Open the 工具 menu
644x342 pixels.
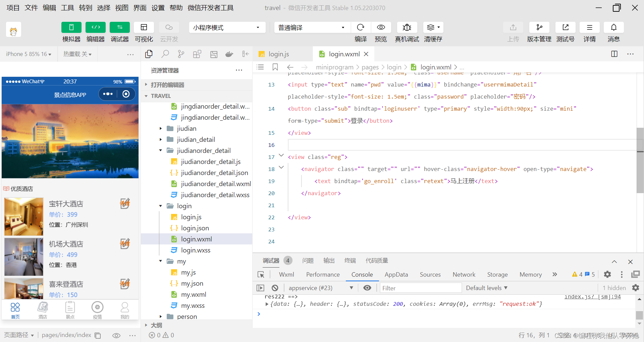(x=67, y=8)
